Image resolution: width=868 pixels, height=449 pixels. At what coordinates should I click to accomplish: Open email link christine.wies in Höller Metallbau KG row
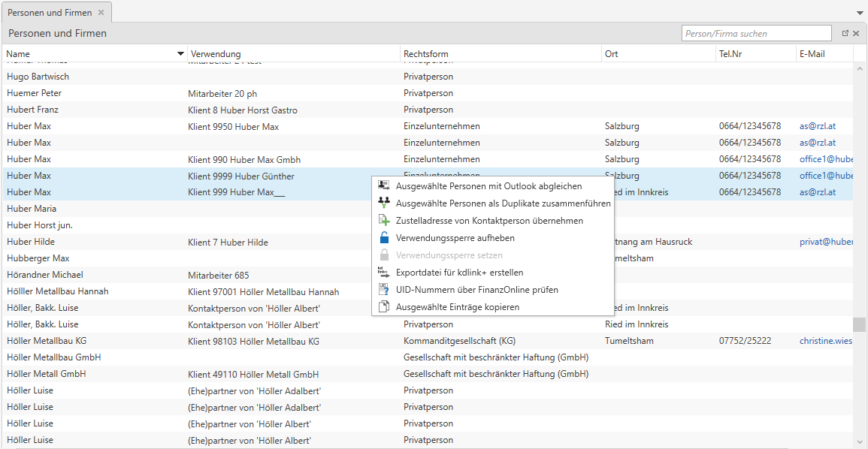(826, 341)
